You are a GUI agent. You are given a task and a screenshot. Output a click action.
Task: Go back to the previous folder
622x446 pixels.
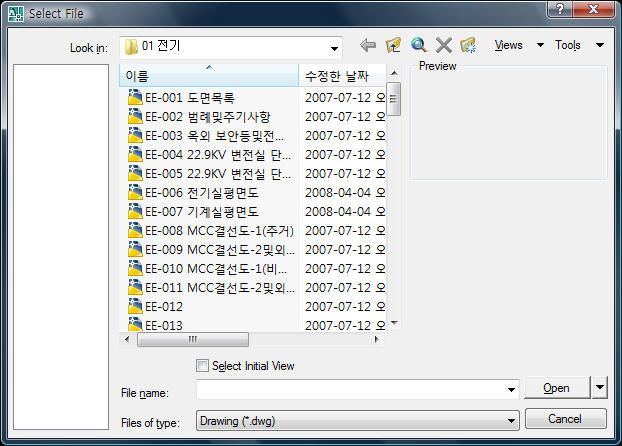coord(368,45)
